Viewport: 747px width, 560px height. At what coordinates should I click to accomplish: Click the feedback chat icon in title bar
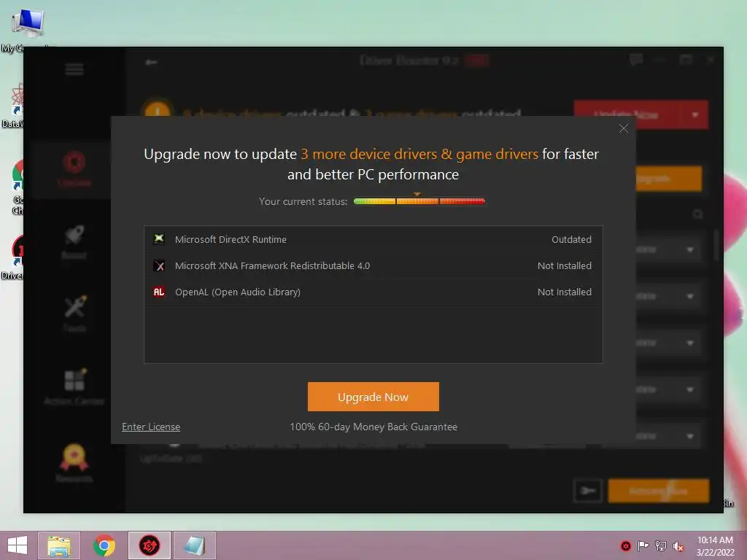click(636, 60)
